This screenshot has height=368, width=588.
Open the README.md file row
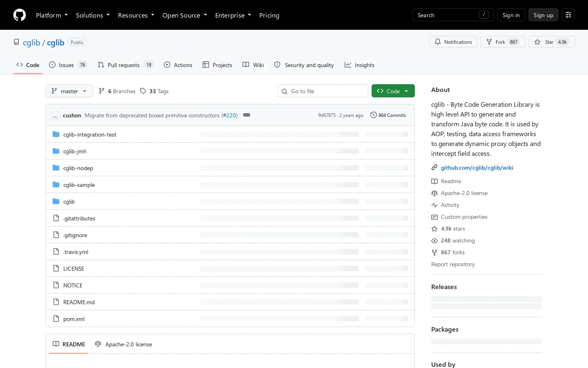click(230, 302)
